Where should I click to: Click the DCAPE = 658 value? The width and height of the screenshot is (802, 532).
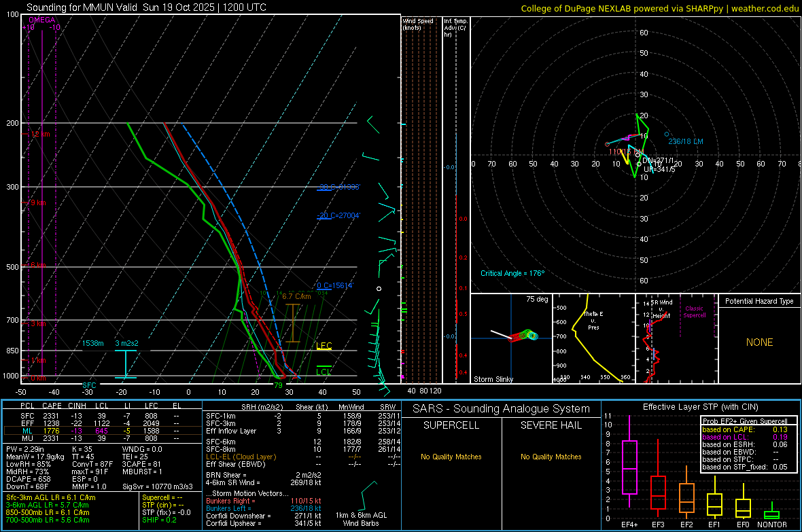click(x=28, y=479)
